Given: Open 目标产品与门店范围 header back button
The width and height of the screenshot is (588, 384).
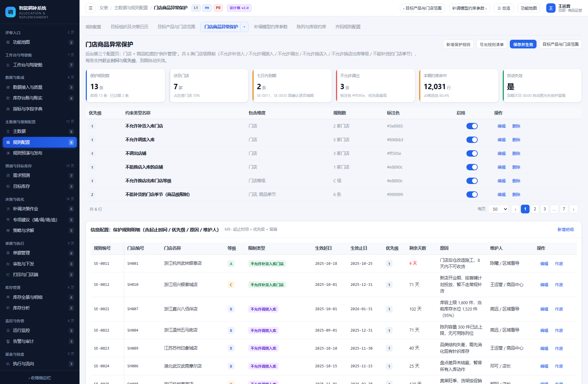Looking at the screenshot, I should [422, 8].
